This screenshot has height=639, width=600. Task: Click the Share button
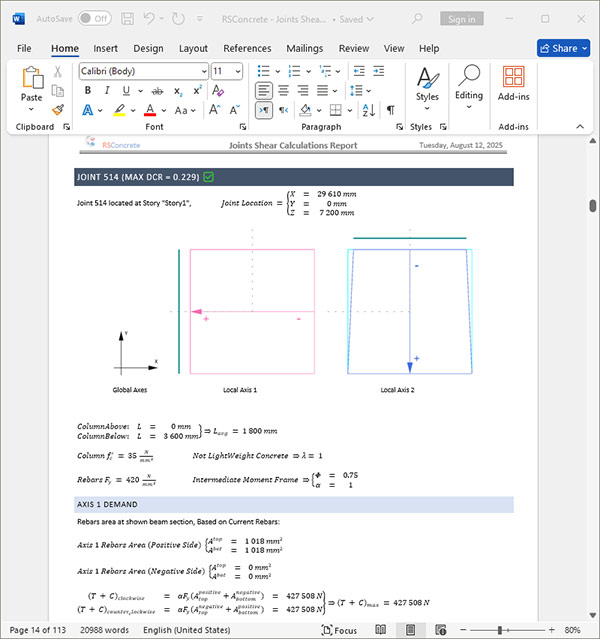click(563, 48)
